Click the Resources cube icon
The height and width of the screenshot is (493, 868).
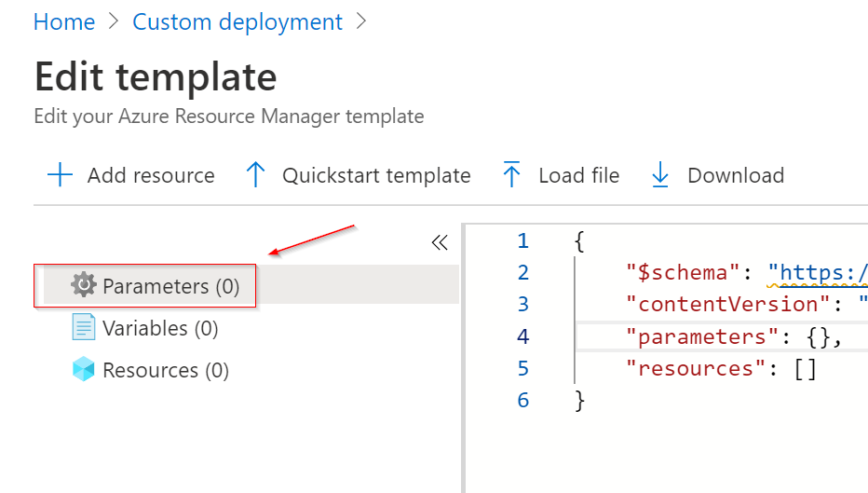click(x=84, y=369)
